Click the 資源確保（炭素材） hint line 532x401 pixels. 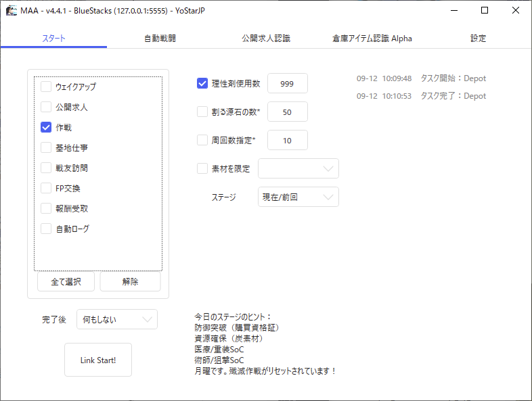(x=229, y=339)
